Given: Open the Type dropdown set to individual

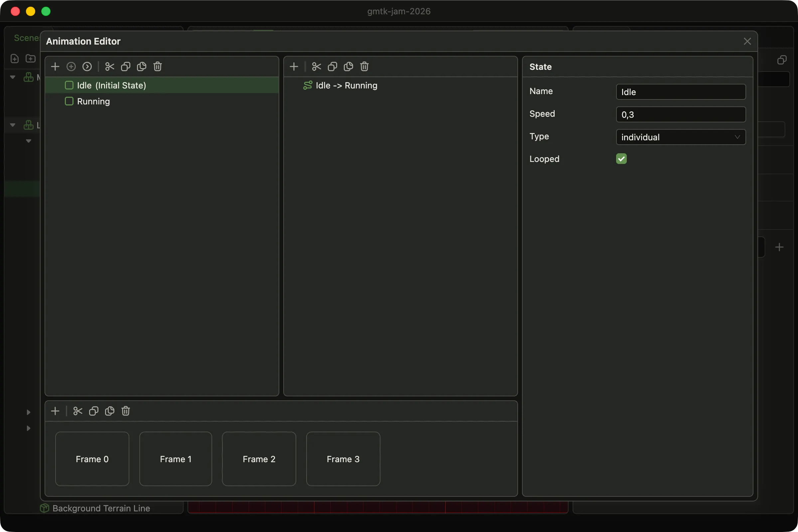Looking at the screenshot, I should click(681, 137).
